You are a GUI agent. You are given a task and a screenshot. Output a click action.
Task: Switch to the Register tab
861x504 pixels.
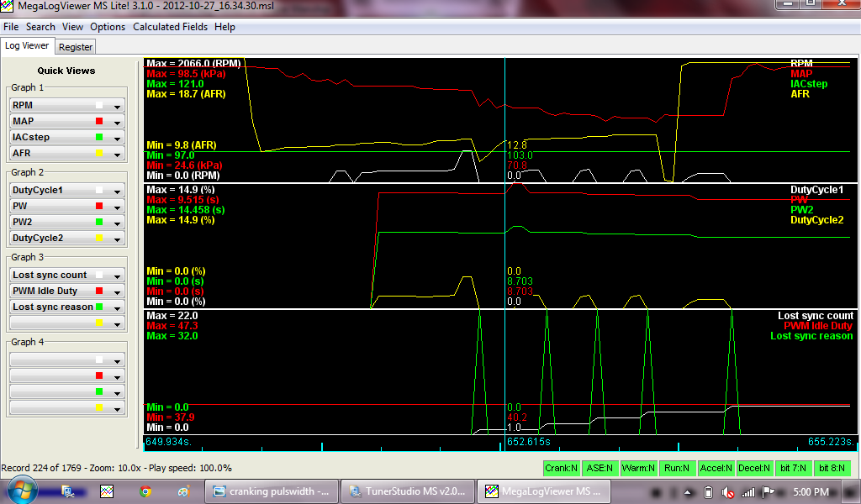76,47
